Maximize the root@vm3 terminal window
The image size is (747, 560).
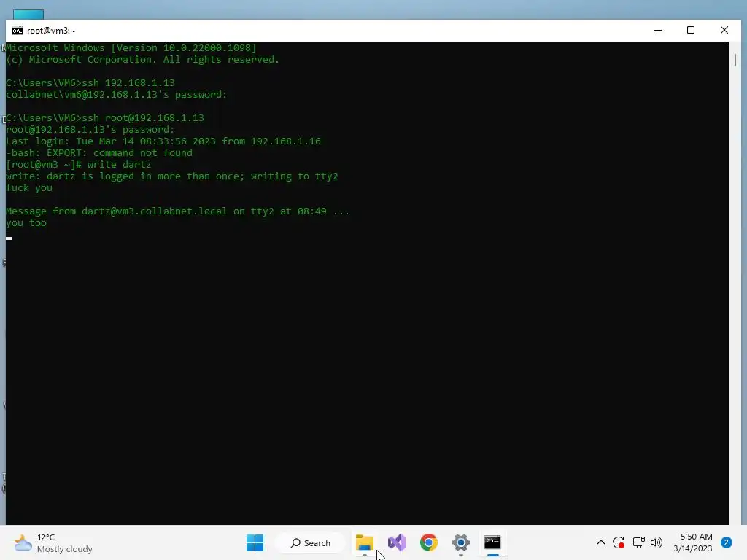click(690, 30)
